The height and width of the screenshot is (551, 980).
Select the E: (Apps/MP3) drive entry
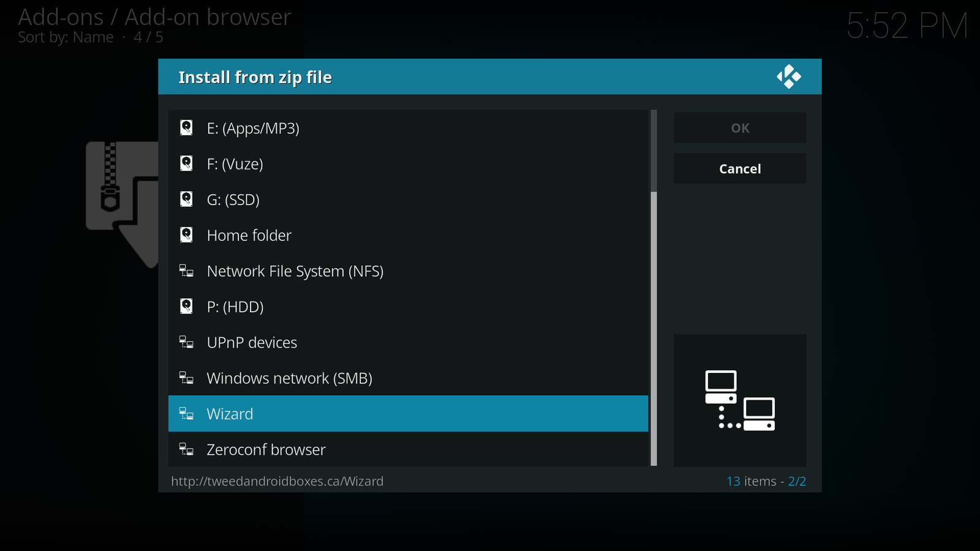[408, 128]
